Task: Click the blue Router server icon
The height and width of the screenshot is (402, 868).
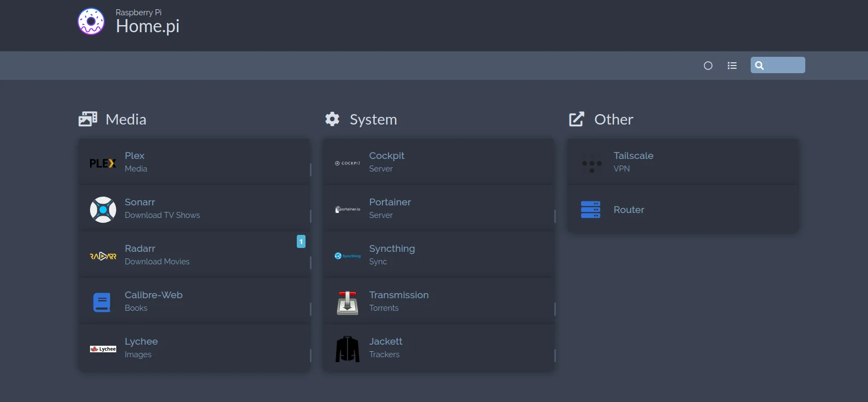Action: (x=591, y=210)
